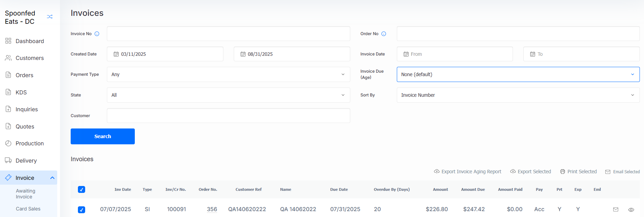Open the Payment Type dropdown
644x217 pixels.
click(x=229, y=74)
